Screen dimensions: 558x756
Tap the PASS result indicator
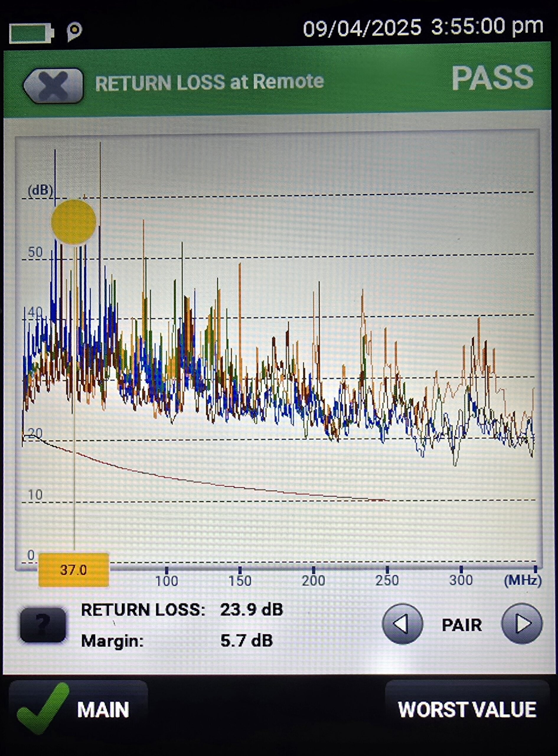click(492, 78)
